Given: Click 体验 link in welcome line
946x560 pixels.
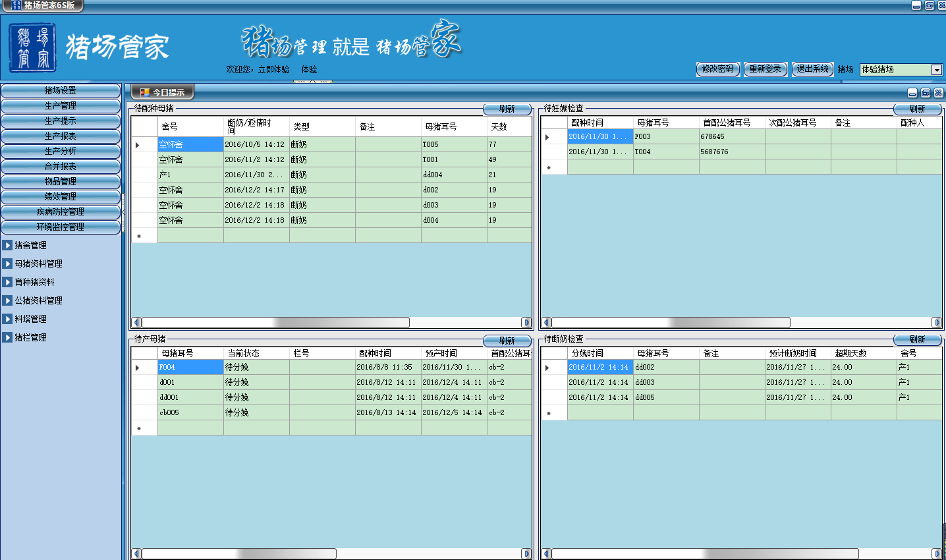Looking at the screenshot, I should [309, 69].
